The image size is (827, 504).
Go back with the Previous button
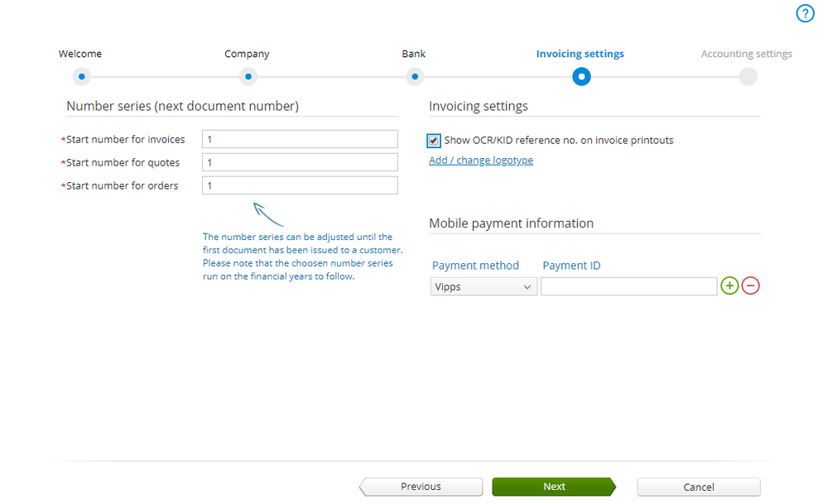pyautogui.click(x=421, y=487)
